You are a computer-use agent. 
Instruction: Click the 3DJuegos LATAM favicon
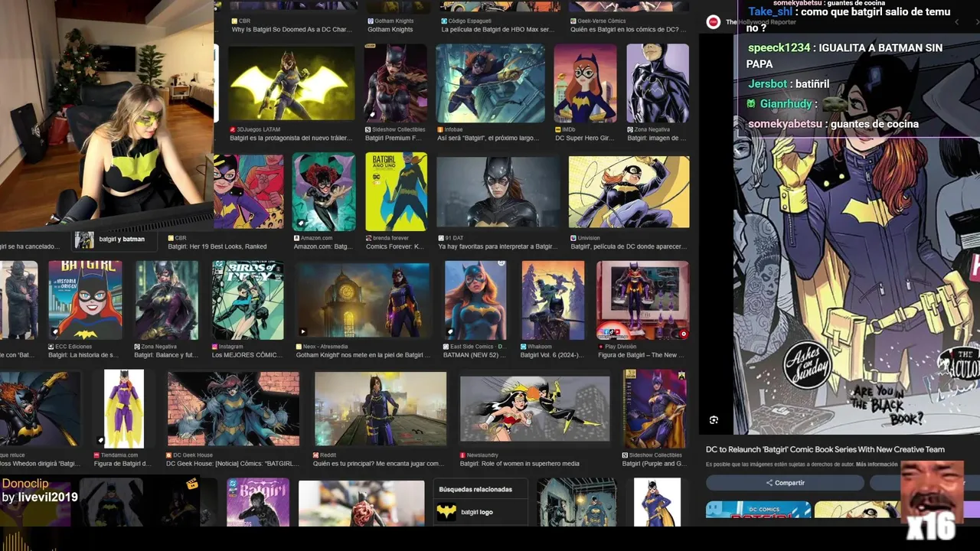(x=233, y=129)
